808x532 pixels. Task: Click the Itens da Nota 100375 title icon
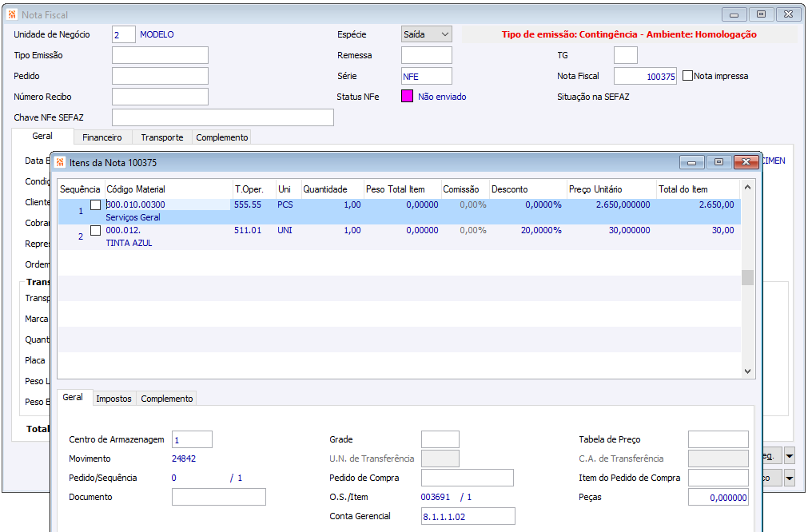[61, 162]
